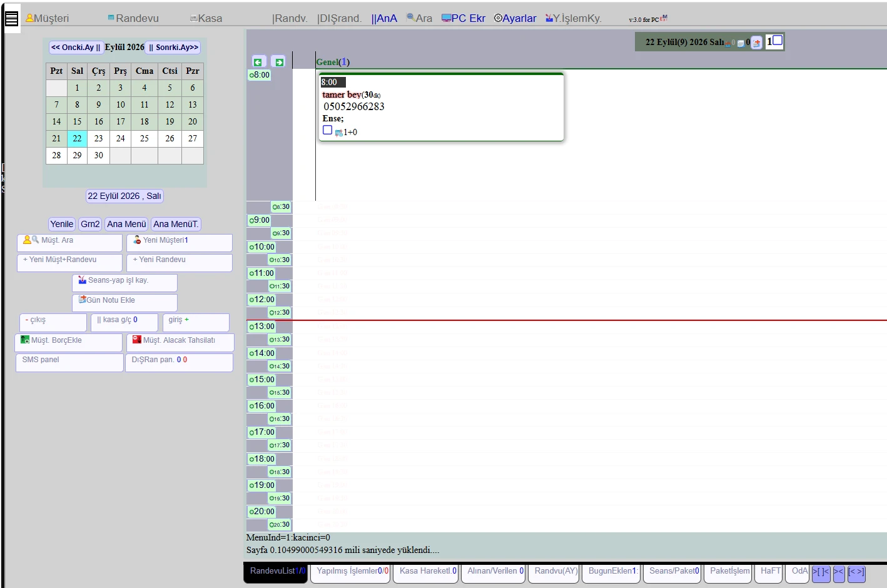Switch to Kasa Hareketl. tab

428,572
